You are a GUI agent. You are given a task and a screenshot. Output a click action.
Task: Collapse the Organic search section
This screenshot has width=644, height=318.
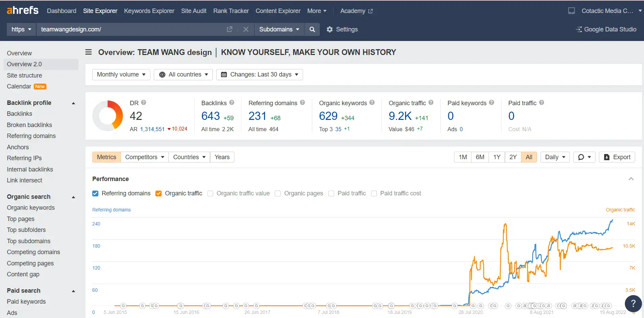(x=73, y=197)
